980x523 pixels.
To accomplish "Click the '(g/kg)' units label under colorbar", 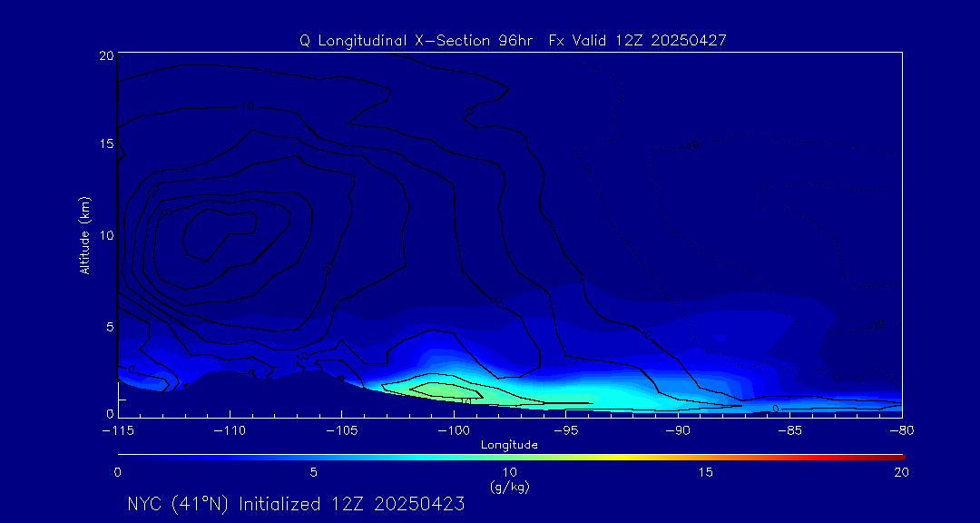I will 509,487.
